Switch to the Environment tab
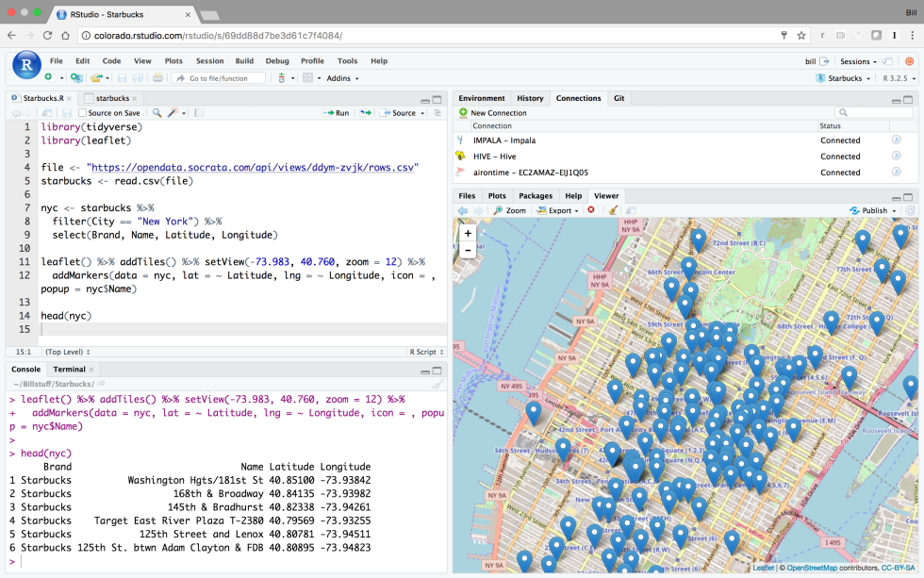Image resolution: width=924 pixels, height=578 pixels. (482, 98)
